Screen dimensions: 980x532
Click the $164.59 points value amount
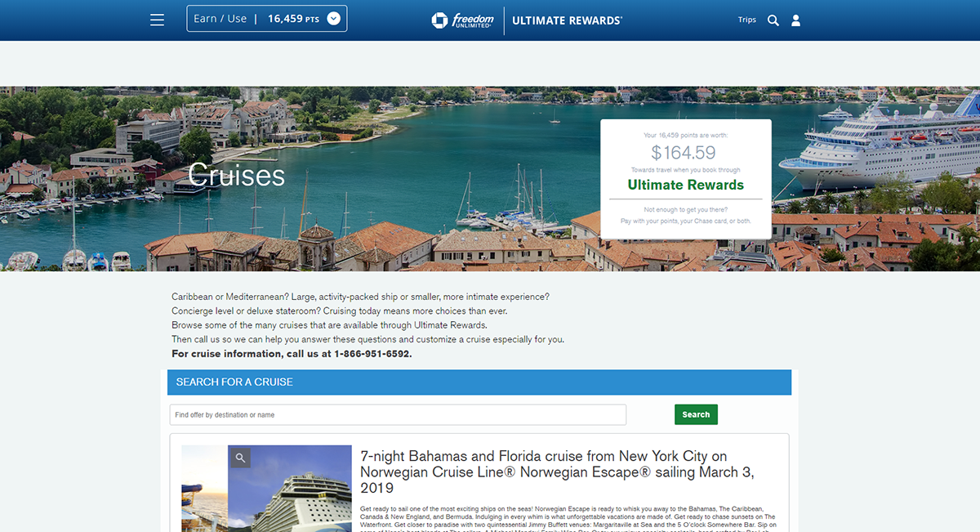pos(684,152)
